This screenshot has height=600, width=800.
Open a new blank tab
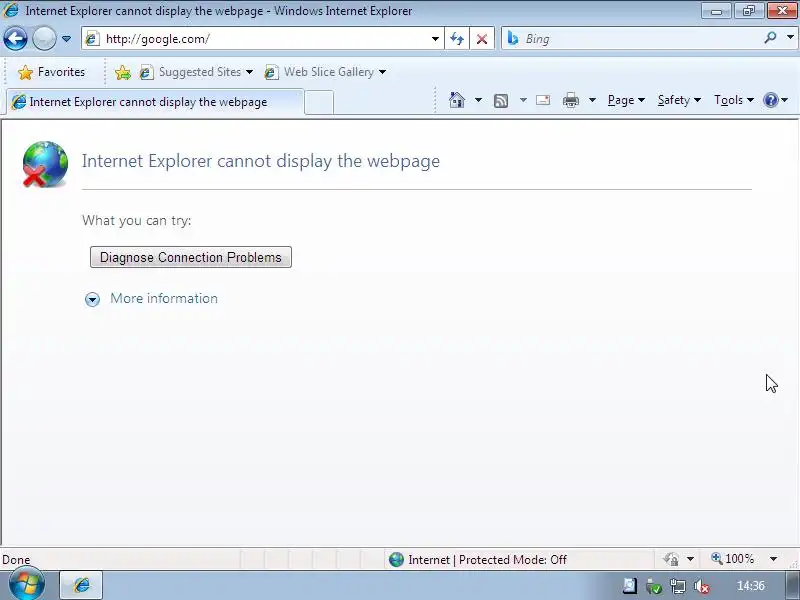[319, 103]
